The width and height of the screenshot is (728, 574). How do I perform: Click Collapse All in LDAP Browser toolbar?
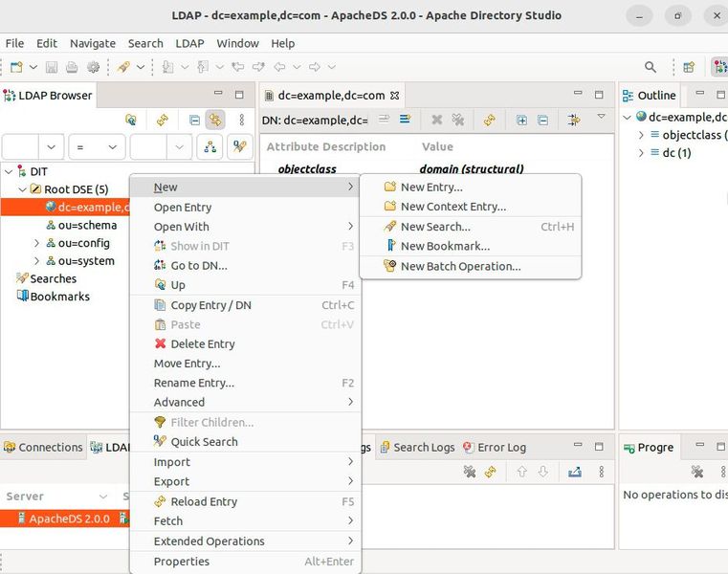tap(194, 121)
